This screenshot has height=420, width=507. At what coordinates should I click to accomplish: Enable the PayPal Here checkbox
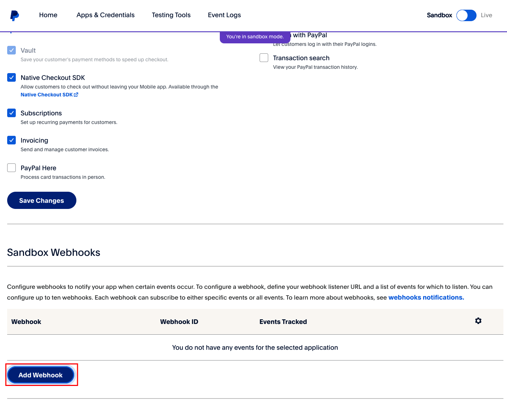11,168
